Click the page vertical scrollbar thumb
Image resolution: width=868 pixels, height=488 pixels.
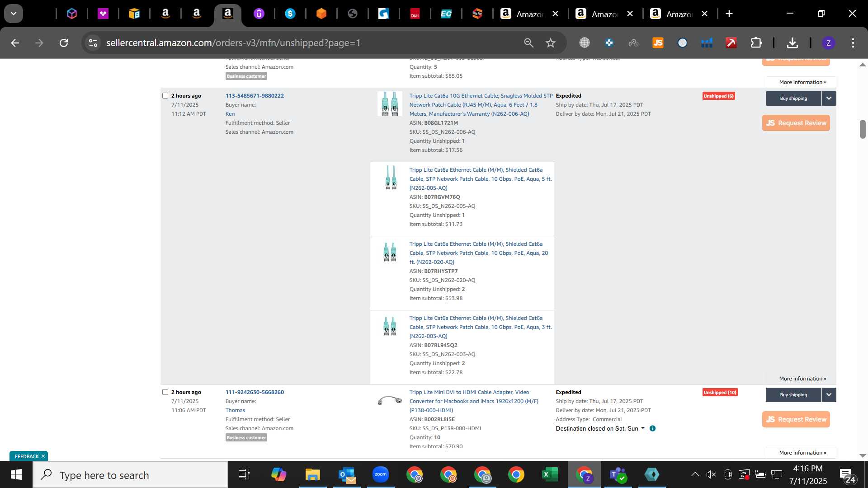click(x=863, y=129)
